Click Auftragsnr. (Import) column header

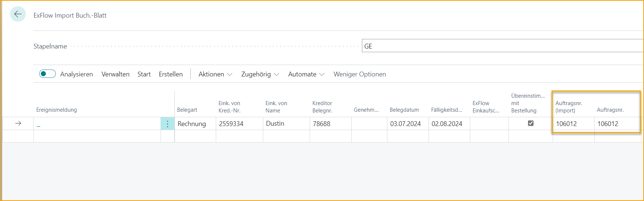click(569, 107)
